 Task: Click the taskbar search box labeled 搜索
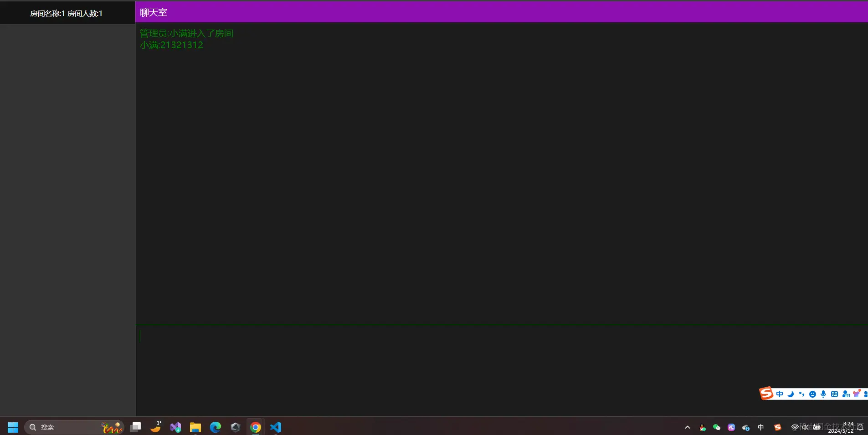pos(74,427)
